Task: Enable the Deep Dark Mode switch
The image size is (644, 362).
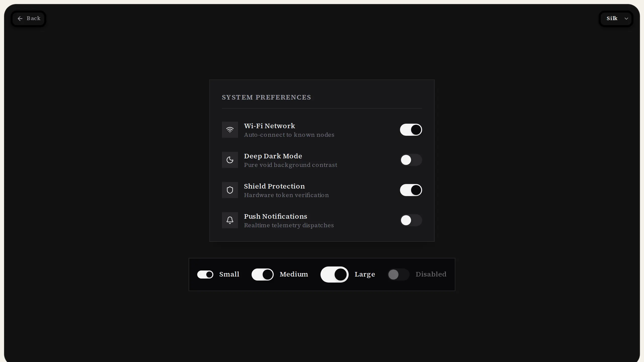Action: pyautogui.click(x=411, y=160)
